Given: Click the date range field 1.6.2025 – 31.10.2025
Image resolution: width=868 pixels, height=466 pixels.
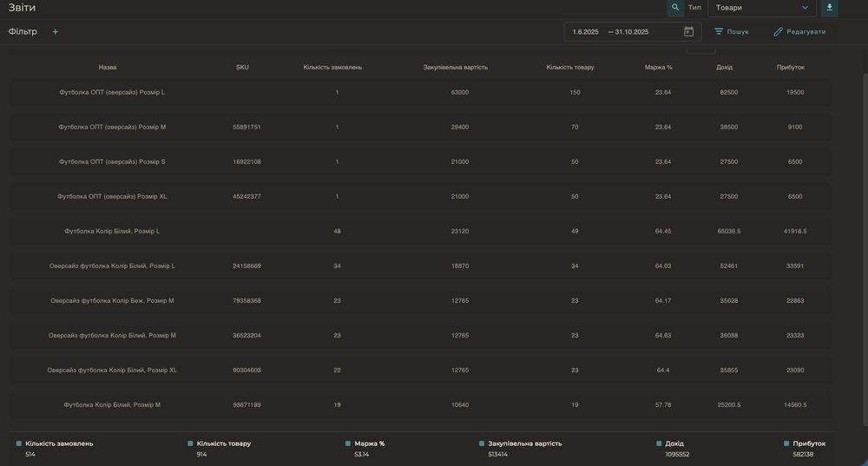Looking at the screenshot, I should tap(633, 31).
